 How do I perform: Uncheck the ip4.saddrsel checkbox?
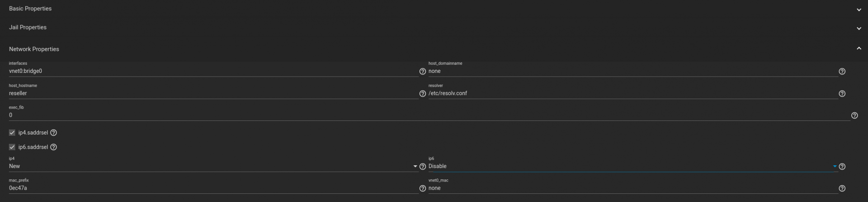coord(12,133)
